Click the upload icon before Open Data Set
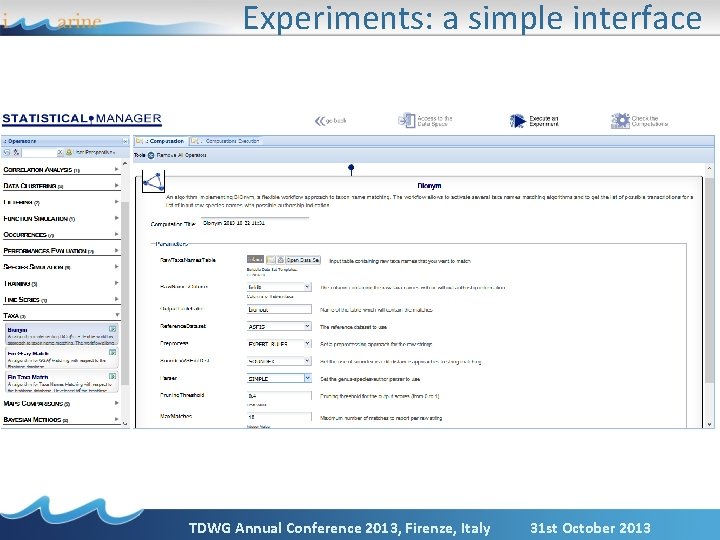This screenshot has height=540, width=720. click(x=281, y=260)
